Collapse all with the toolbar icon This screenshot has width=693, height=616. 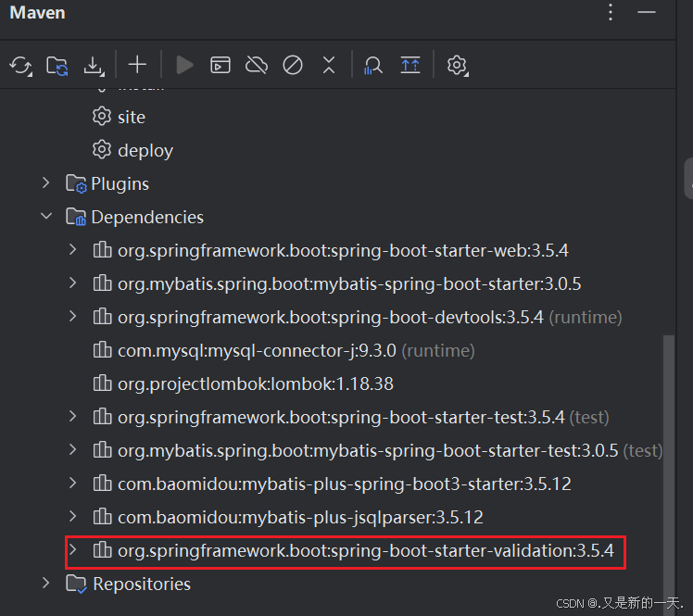tap(328, 65)
